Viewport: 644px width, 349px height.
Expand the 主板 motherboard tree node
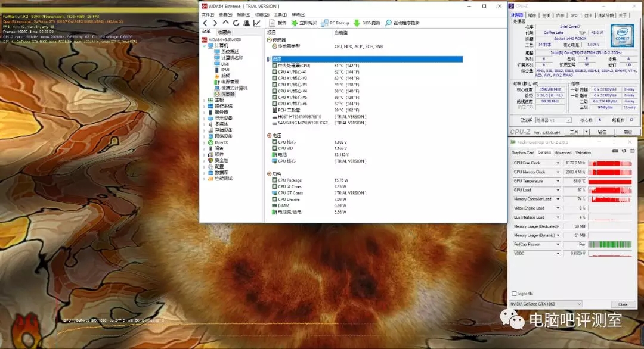204,100
